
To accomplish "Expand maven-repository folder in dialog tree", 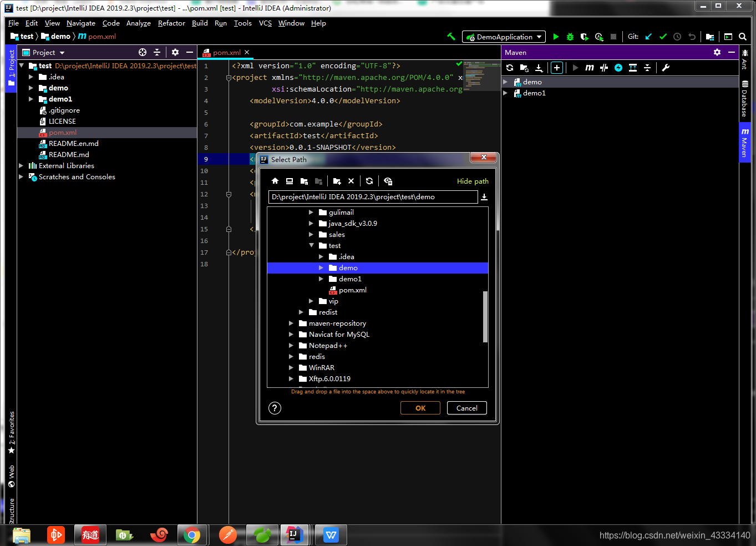I will tap(291, 323).
